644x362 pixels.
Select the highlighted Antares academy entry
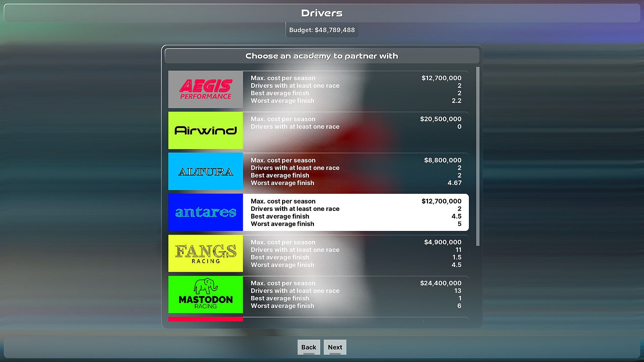[356, 212]
